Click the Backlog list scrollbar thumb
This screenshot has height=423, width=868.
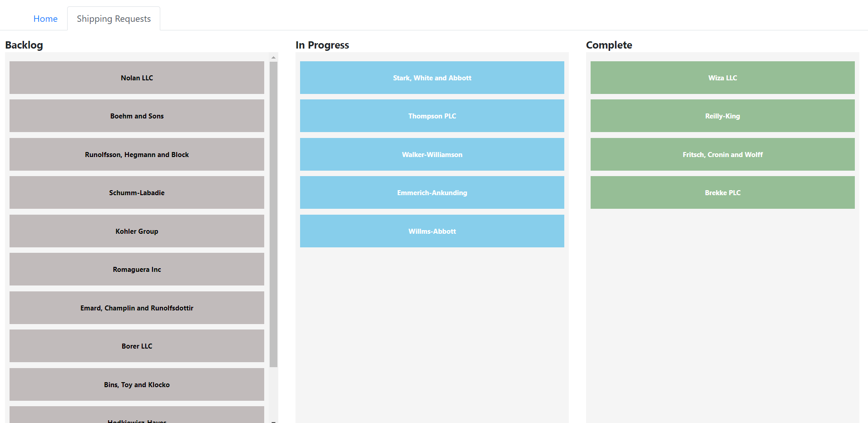point(273,213)
